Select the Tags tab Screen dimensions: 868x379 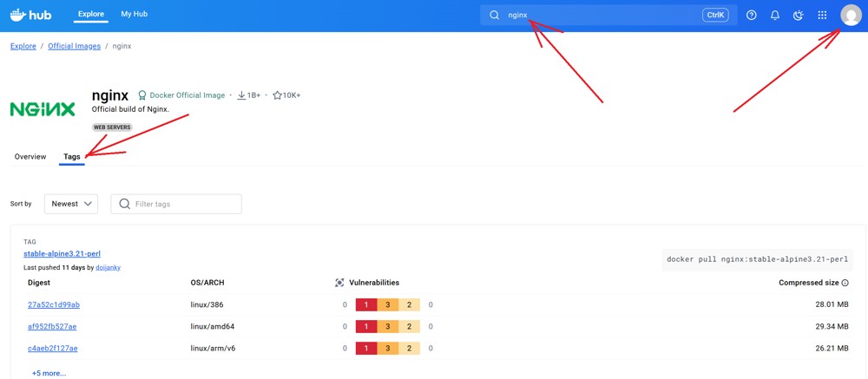point(72,157)
